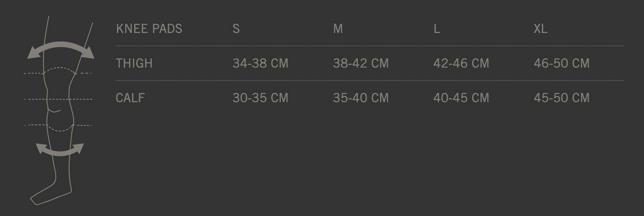644x216 pixels.
Task: Pick the 40-45 CM calf value
Action: 461,98
